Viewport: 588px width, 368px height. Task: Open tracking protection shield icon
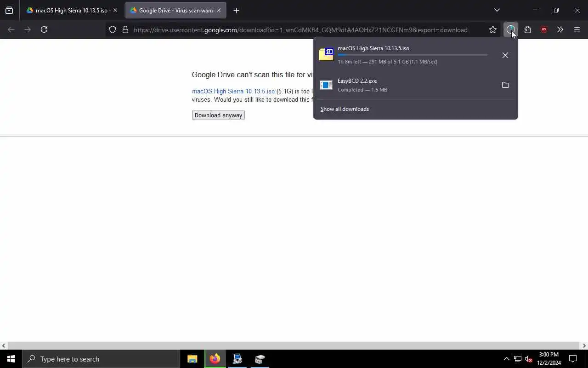(x=113, y=30)
